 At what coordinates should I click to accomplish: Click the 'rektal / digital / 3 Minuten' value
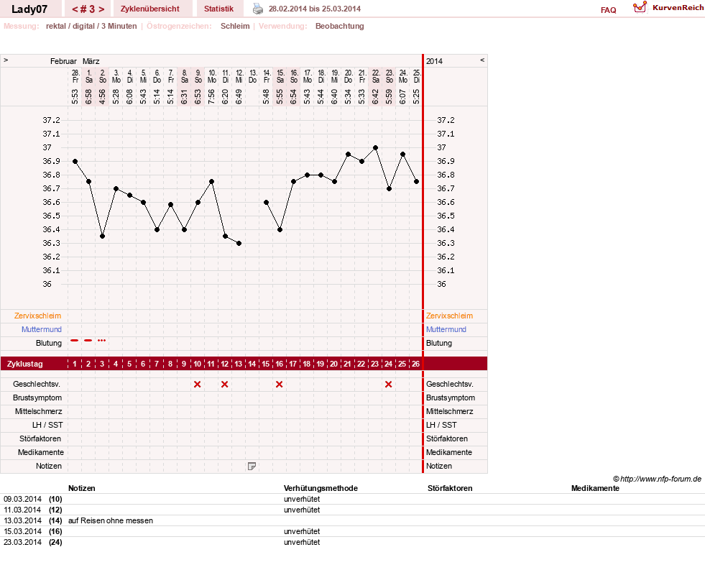click(91, 26)
